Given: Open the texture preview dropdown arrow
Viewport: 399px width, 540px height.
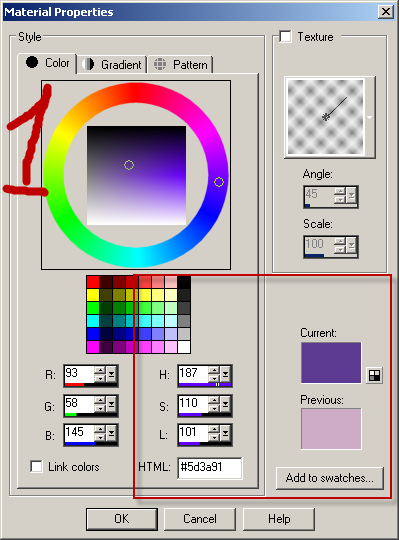Looking at the screenshot, I should click(x=369, y=117).
